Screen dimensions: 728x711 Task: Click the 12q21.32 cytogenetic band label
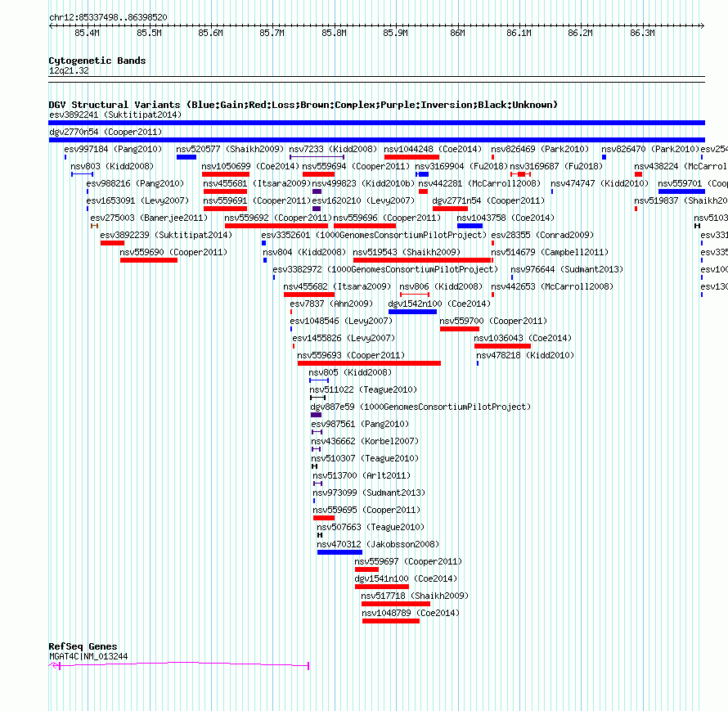(x=69, y=70)
